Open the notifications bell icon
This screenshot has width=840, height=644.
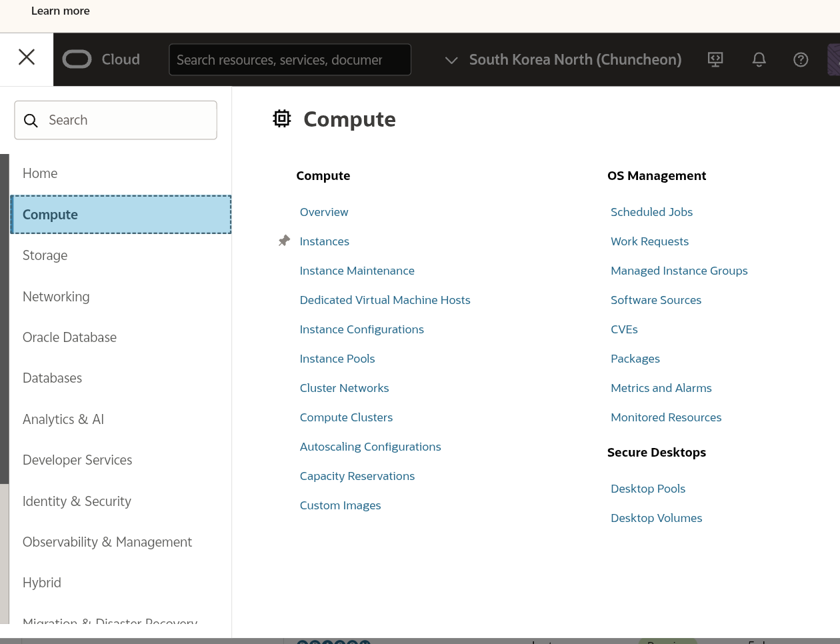tap(759, 59)
